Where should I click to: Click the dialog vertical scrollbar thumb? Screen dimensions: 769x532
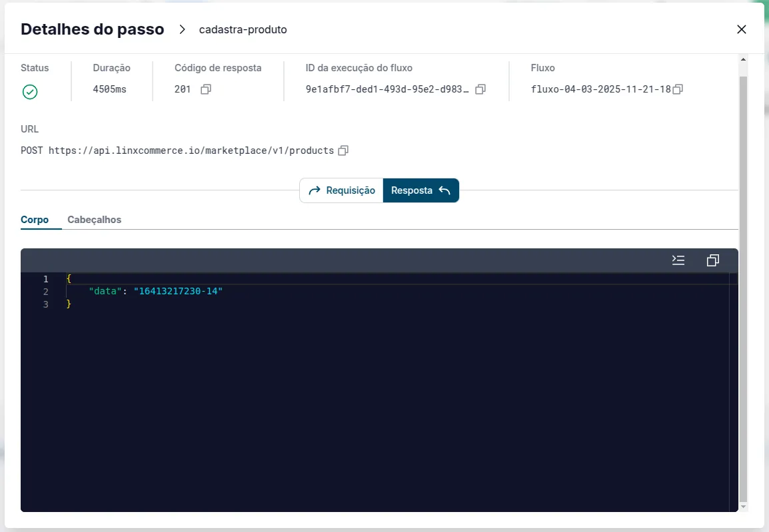[x=743, y=289]
